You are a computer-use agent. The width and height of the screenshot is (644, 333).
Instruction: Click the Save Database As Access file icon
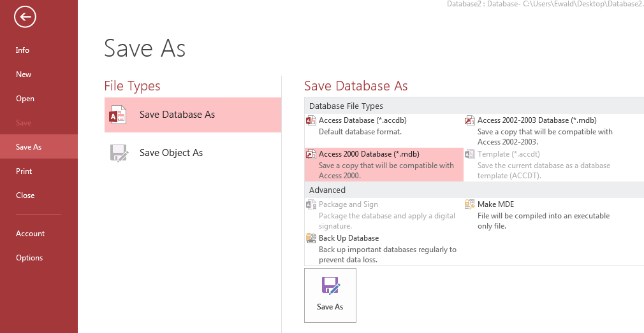coord(118,115)
